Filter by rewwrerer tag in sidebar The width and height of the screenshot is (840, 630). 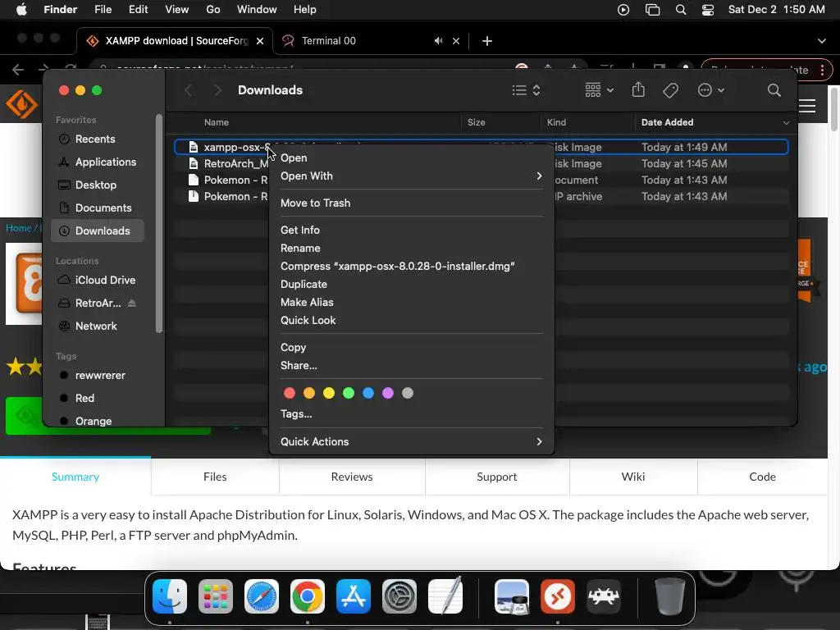click(98, 376)
